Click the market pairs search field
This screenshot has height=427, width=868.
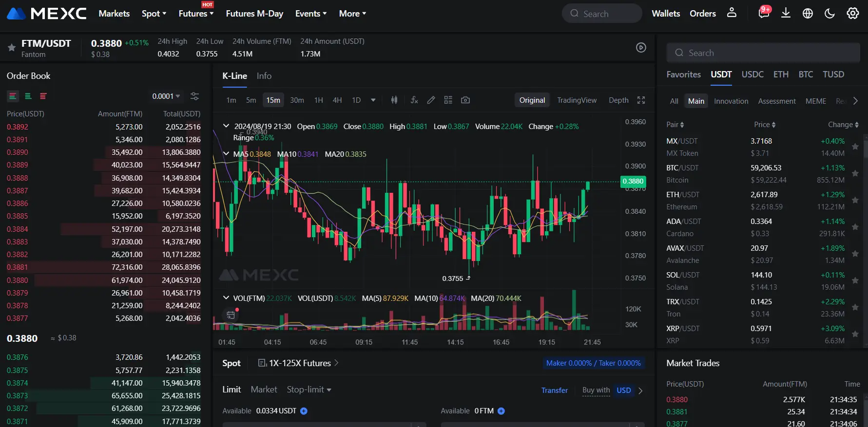pyautogui.click(x=763, y=53)
